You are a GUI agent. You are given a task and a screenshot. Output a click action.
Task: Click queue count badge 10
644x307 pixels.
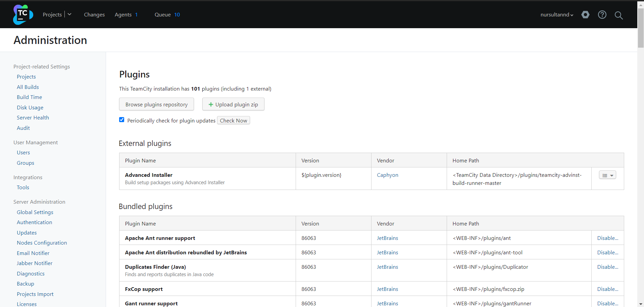pos(177,15)
